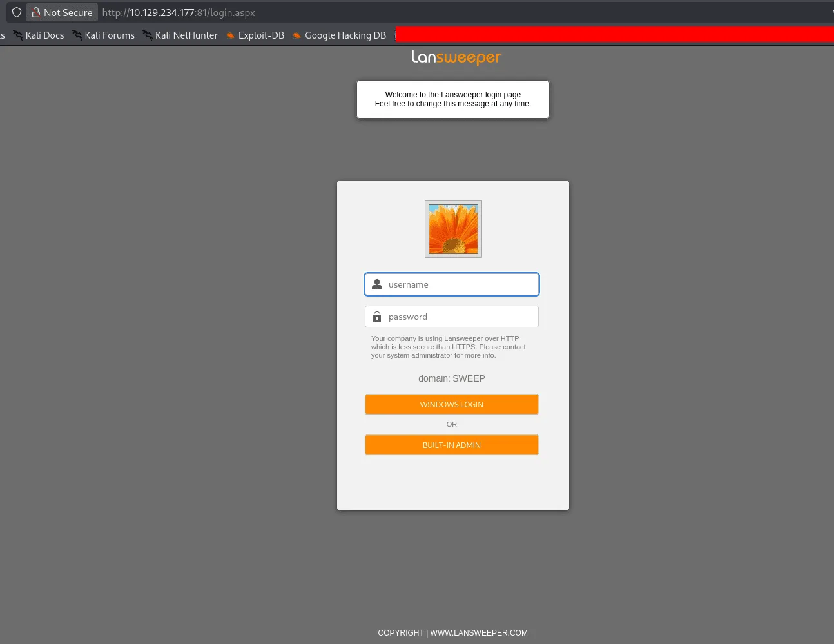The image size is (834, 644).
Task: Click the Windows Login button
Action: point(452,404)
